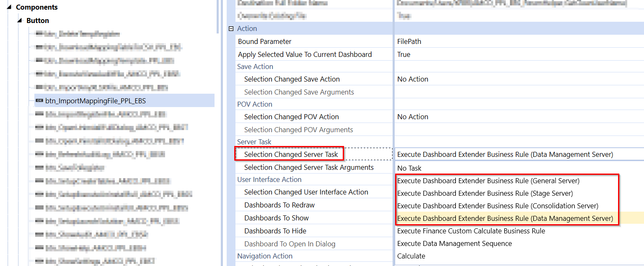Viewport: 644px width, 266px height.
Task: Collapse the Action property section
Action: tap(231, 28)
